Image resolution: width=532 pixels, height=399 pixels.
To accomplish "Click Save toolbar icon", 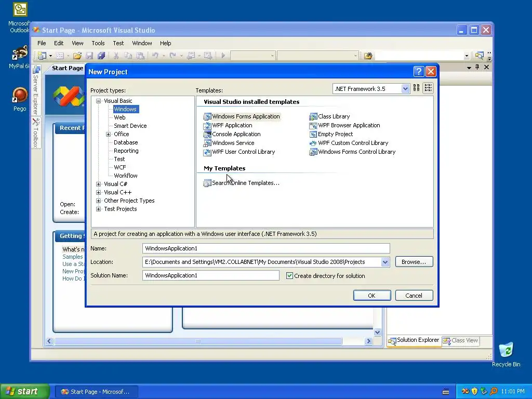I will (89, 56).
